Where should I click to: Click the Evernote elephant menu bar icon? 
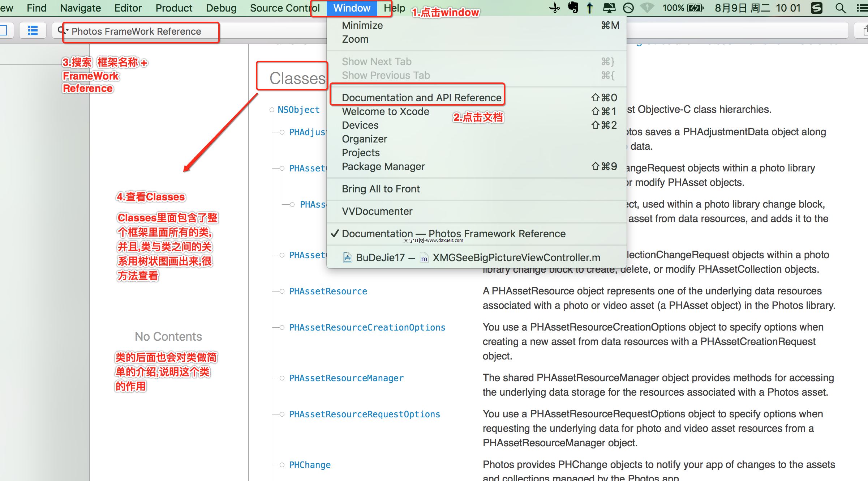pyautogui.click(x=573, y=8)
